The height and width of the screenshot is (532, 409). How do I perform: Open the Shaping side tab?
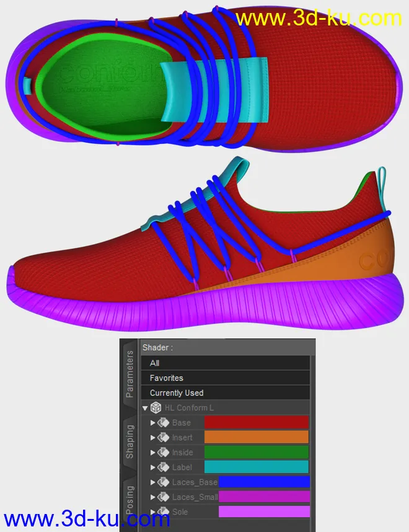130,441
